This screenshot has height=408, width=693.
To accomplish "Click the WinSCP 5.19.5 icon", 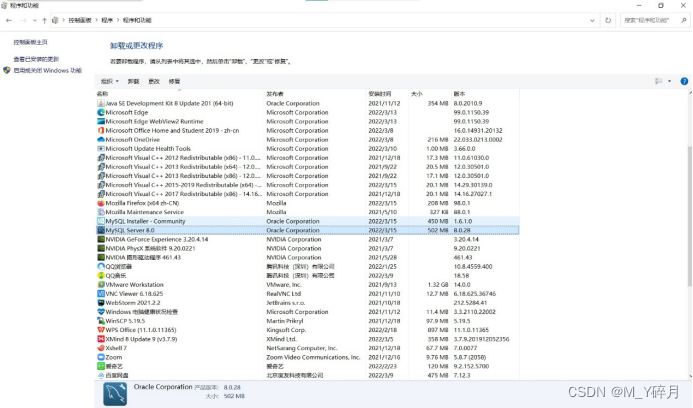I will click(x=101, y=321).
